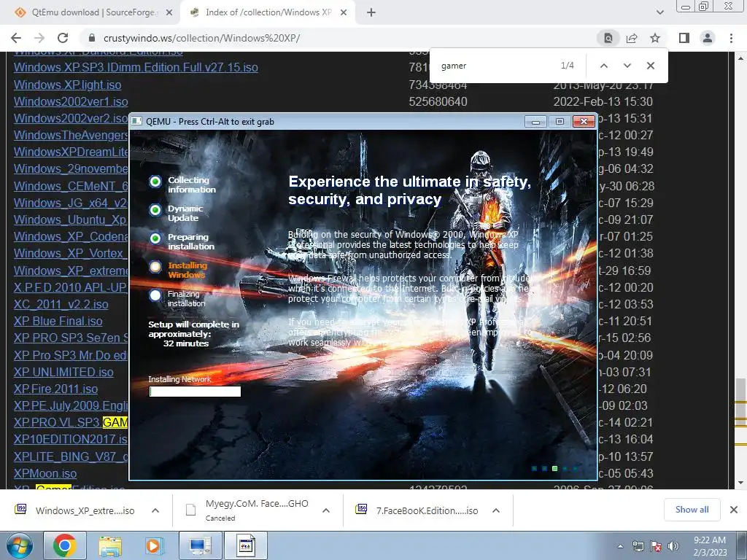The width and height of the screenshot is (747, 560).
Task: Click the X.P.F.D.2010.APL-UP link
Action: [x=71, y=287]
